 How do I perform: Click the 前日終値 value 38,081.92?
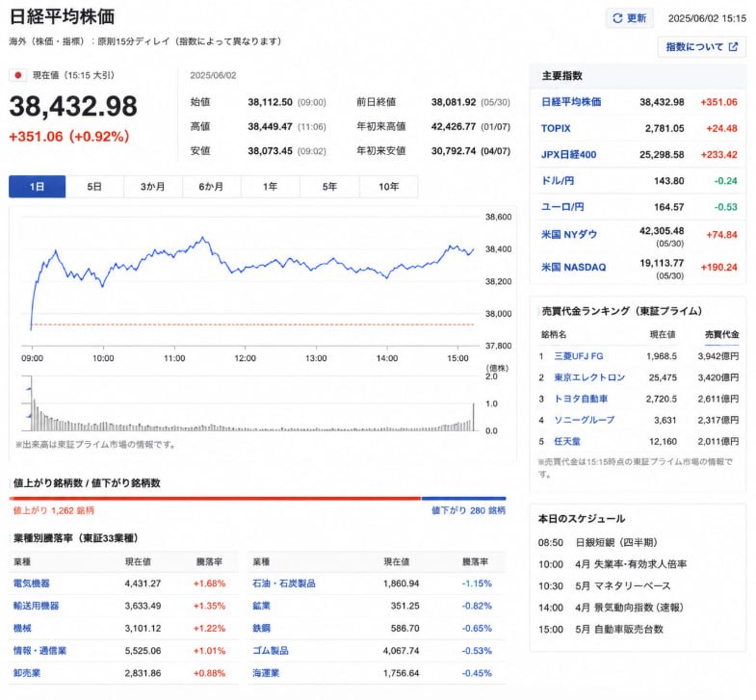tap(454, 102)
